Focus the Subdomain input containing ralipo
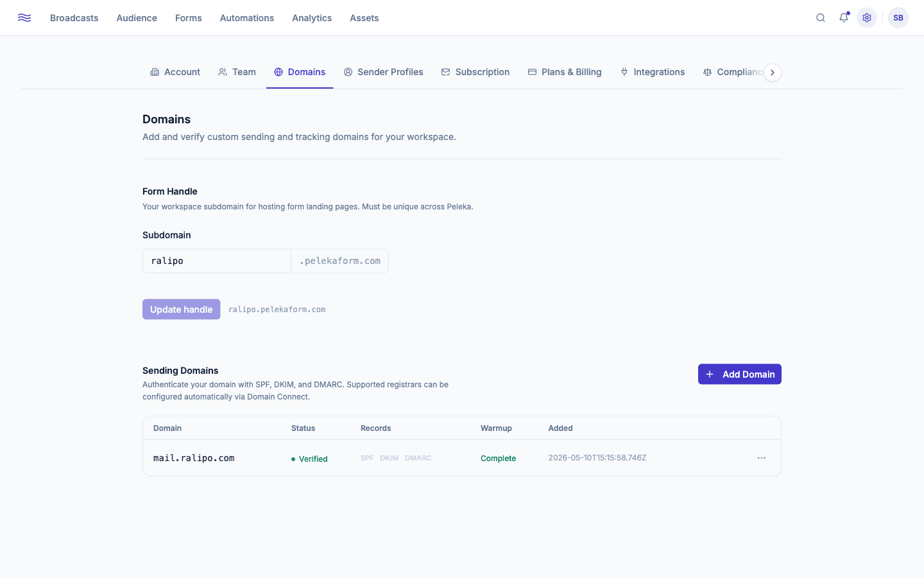The height and width of the screenshot is (578, 924). pyautogui.click(x=217, y=261)
